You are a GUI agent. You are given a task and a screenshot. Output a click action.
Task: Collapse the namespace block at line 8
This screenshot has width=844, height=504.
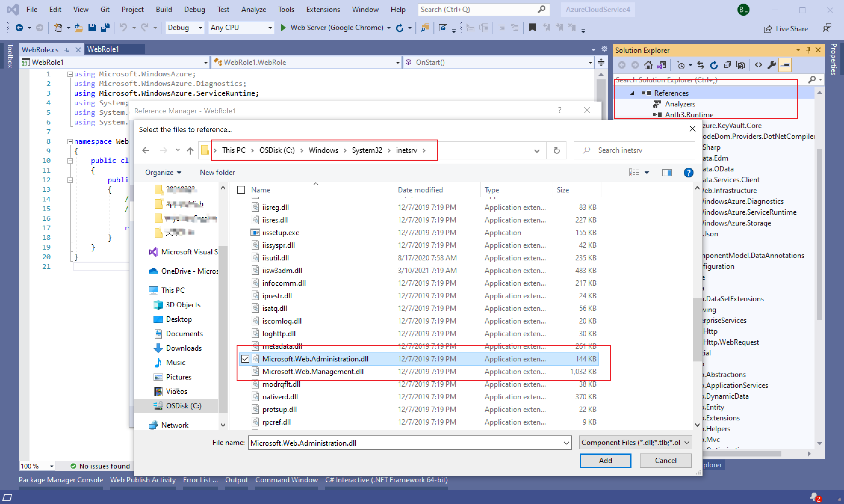pyautogui.click(x=70, y=141)
